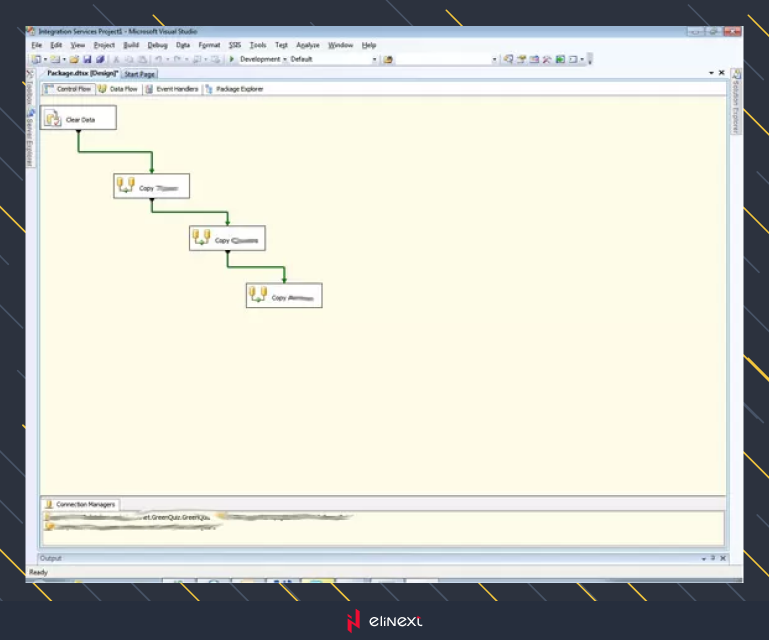Click the Save icon in toolbar
The height and width of the screenshot is (640, 769).
(x=88, y=59)
